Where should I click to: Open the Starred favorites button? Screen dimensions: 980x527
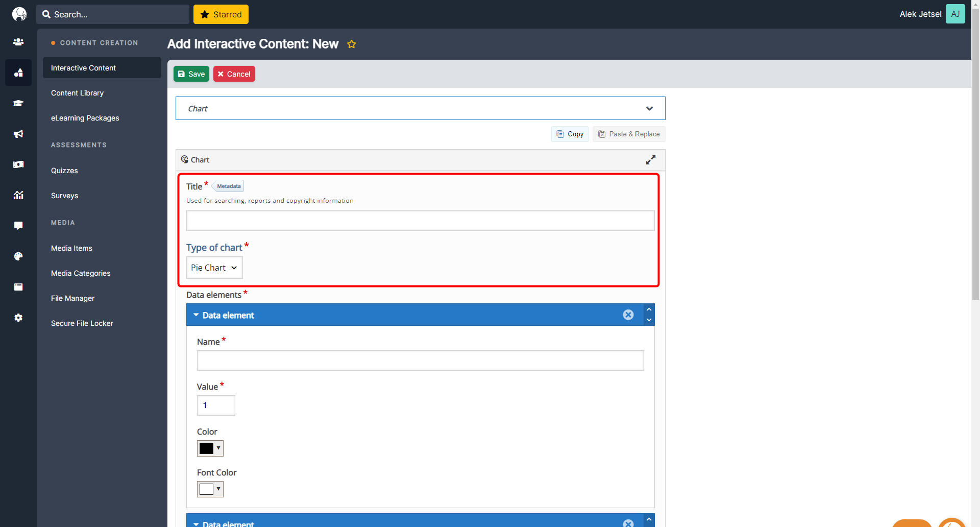[x=221, y=14]
